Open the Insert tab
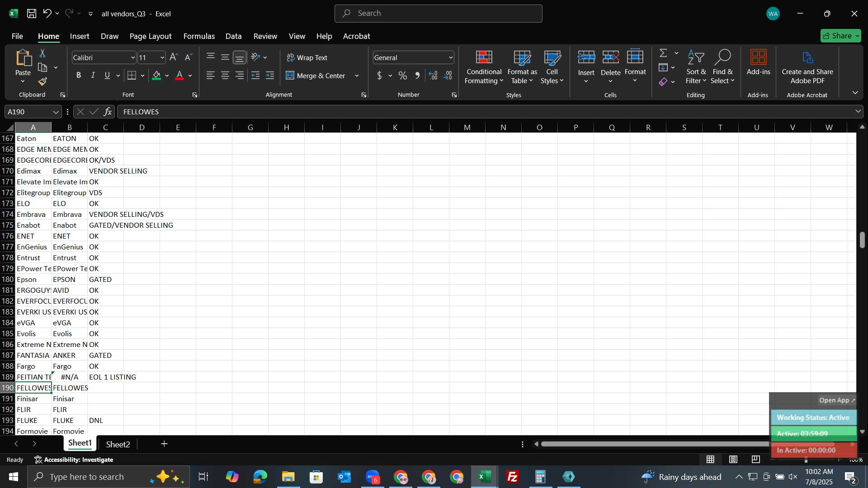 click(80, 36)
